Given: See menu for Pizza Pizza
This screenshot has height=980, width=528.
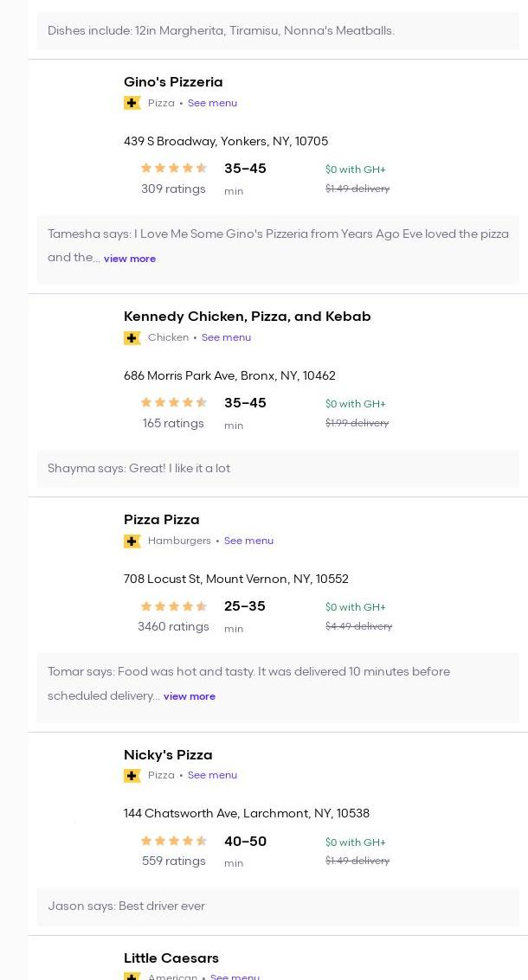Looking at the screenshot, I should tap(248, 541).
